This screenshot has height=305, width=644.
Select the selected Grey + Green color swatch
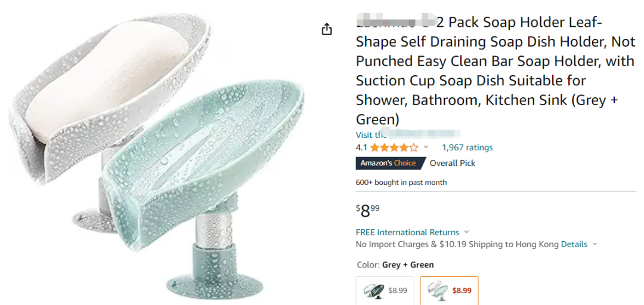pyautogui.click(x=449, y=291)
